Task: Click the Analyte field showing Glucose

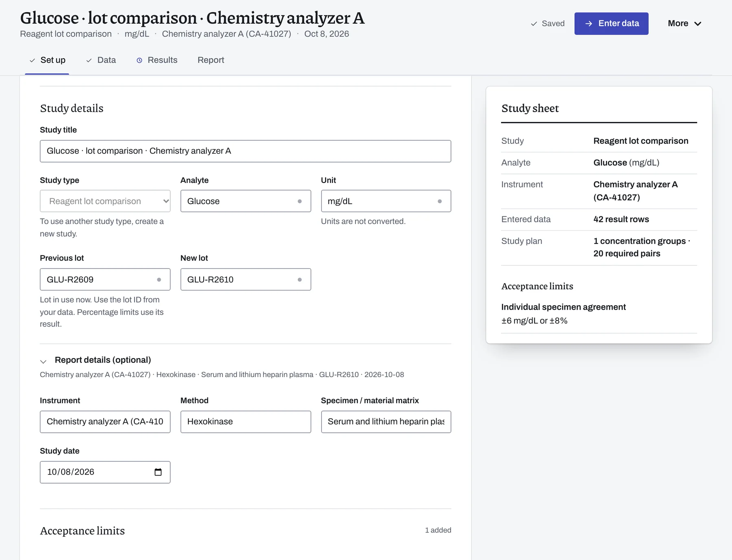Action: tap(246, 201)
